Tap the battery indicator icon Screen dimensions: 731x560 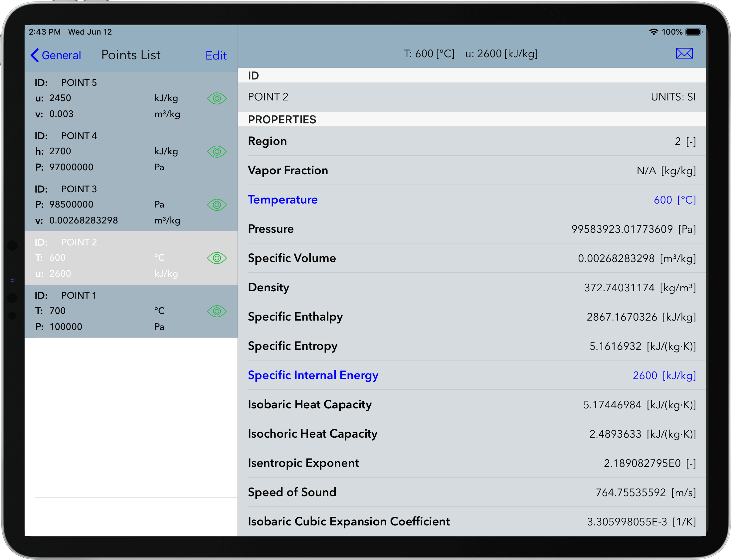coord(693,32)
